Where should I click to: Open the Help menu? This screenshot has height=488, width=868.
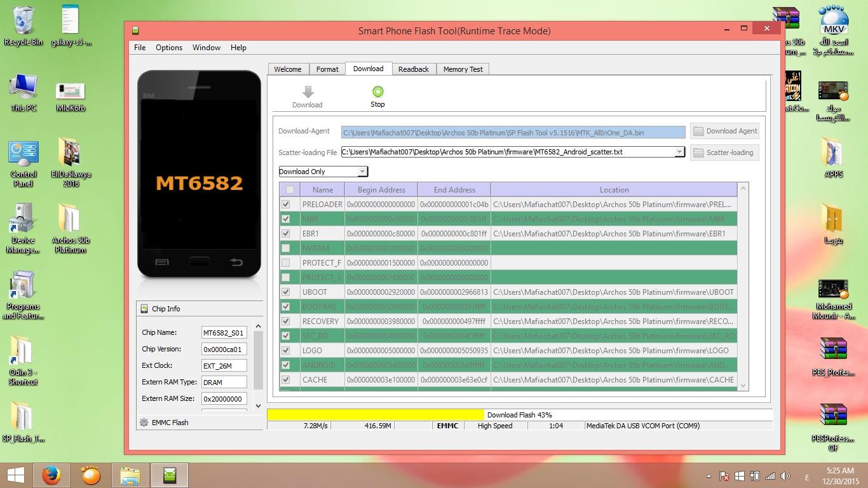point(238,48)
